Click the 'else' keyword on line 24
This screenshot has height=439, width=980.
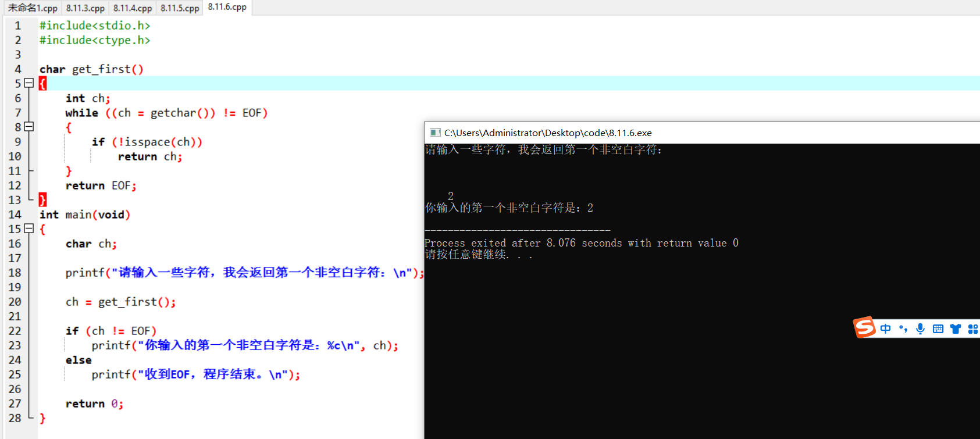[x=79, y=360]
